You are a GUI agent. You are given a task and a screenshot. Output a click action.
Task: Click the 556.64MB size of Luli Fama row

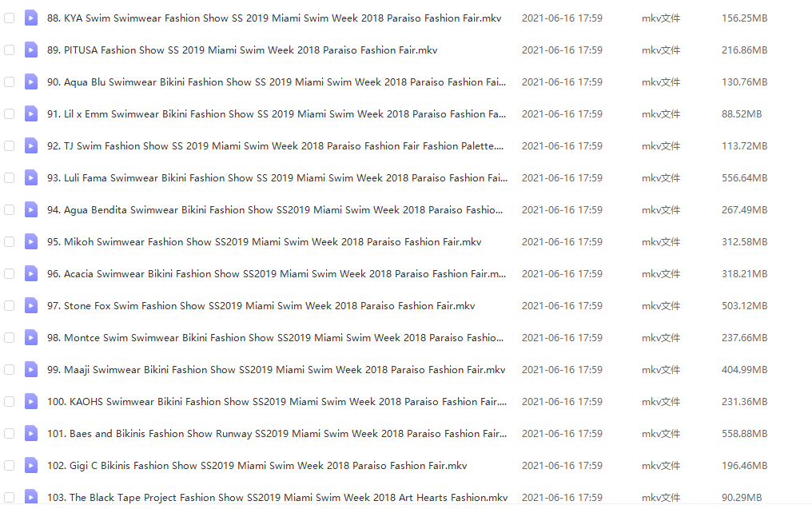[743, 177]
